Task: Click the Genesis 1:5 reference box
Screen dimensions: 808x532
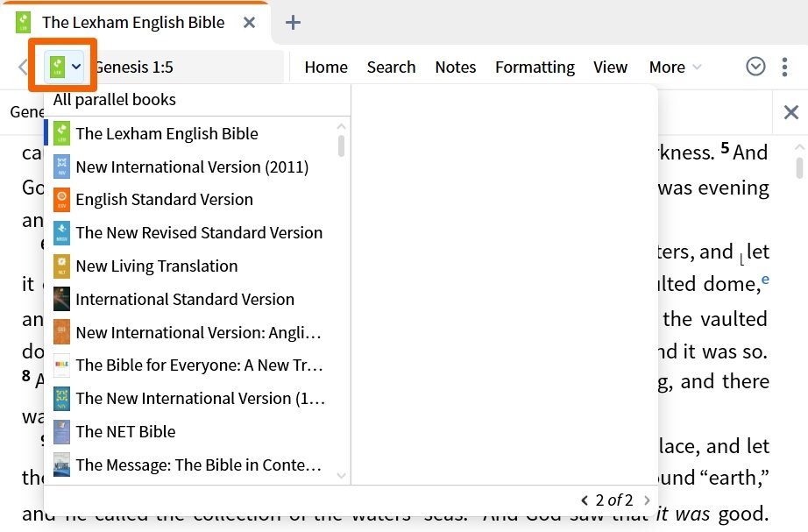Action: tap(188, 67)
